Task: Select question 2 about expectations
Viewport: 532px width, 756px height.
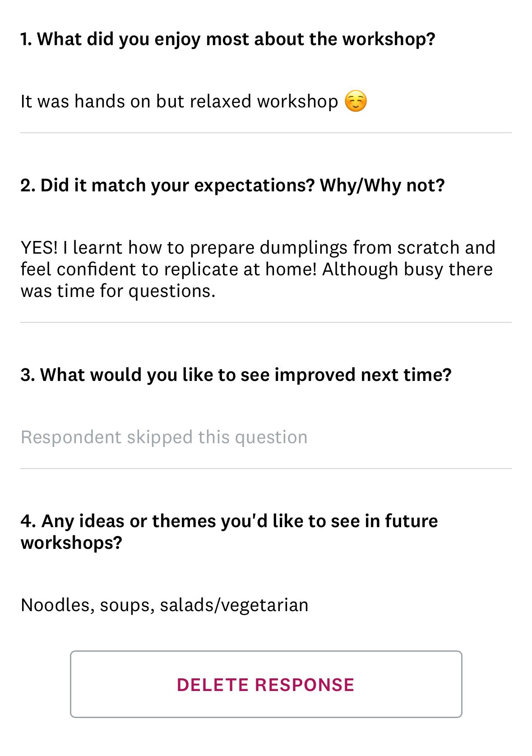Action: click(x=232, y=185)
